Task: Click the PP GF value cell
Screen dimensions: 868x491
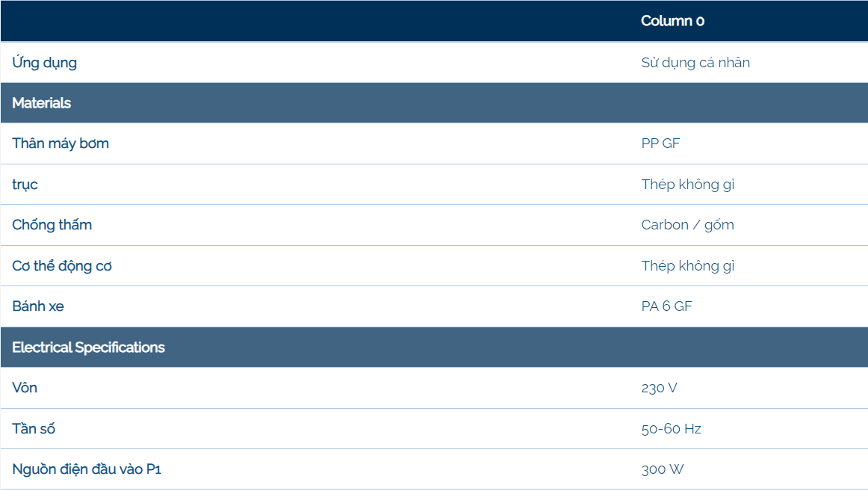Action: point(660,143)
